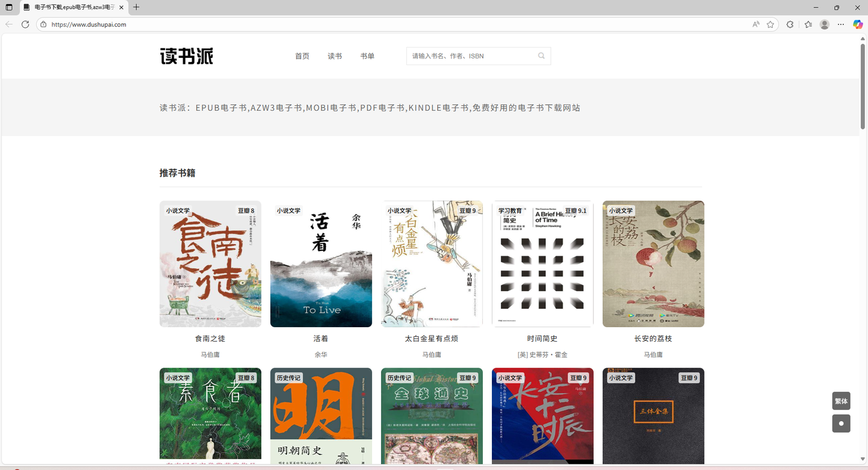The image size is (868, 470).
Task: Click author 马伯庸 under 太白金星有点烦
Action: [x=432, y=355]
